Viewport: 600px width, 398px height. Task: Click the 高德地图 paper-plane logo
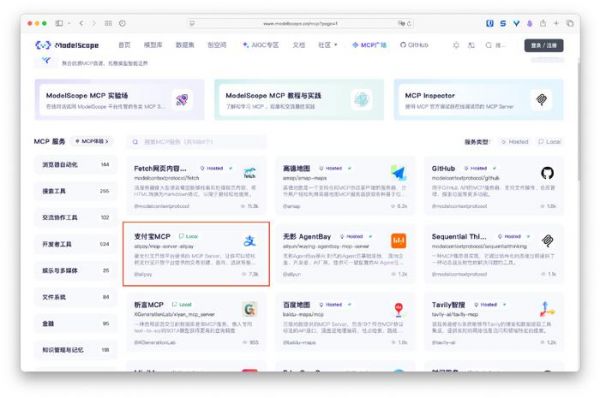point(398,173)
